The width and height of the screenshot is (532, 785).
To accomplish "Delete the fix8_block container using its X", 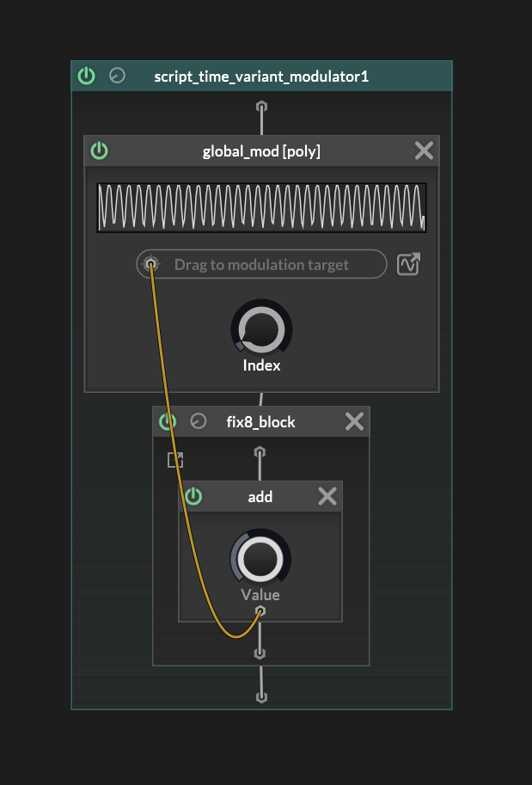I will click(x=354, y=421).
